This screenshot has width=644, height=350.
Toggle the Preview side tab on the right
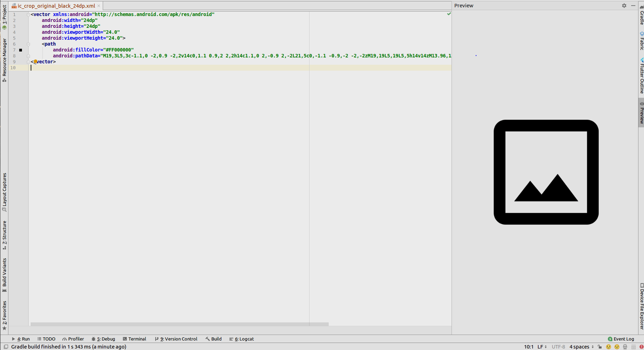[x=641, y=113]
